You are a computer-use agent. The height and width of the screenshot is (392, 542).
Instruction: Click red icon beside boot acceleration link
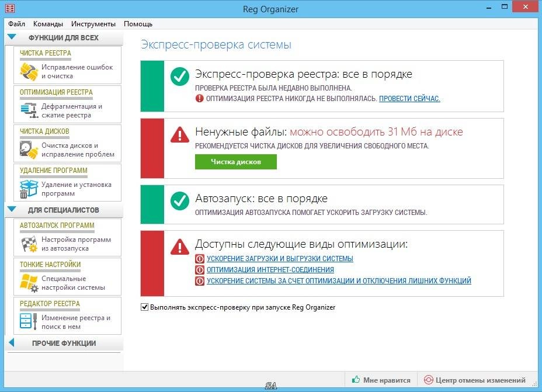pyautogui.click(x=199, y=259)
